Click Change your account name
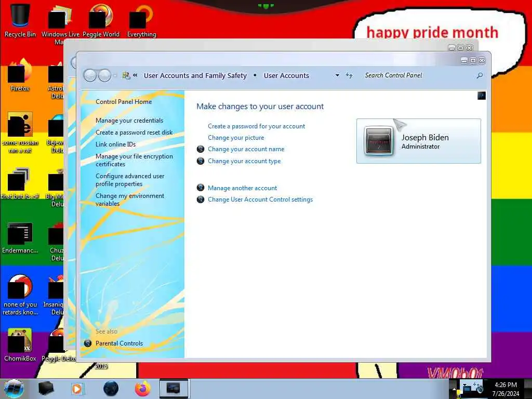Image resolution: width=532 pixels, height=399 pixels. [246, 149]
